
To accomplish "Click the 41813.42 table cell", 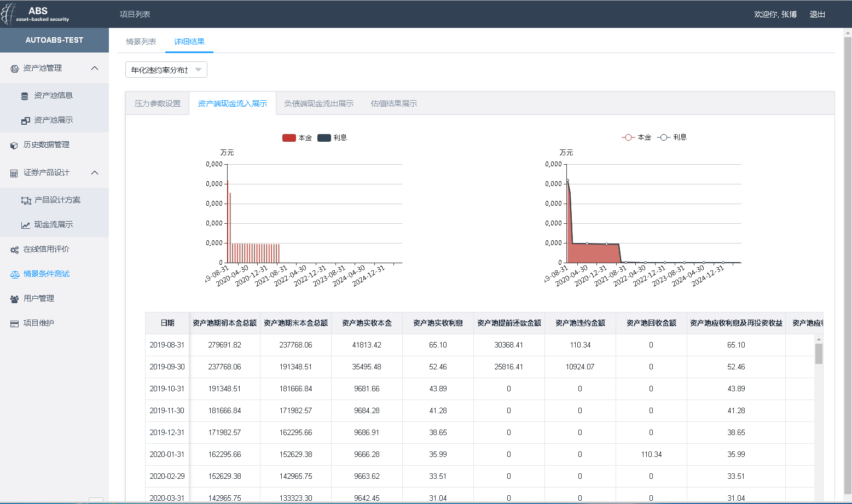I will point(367,345).
